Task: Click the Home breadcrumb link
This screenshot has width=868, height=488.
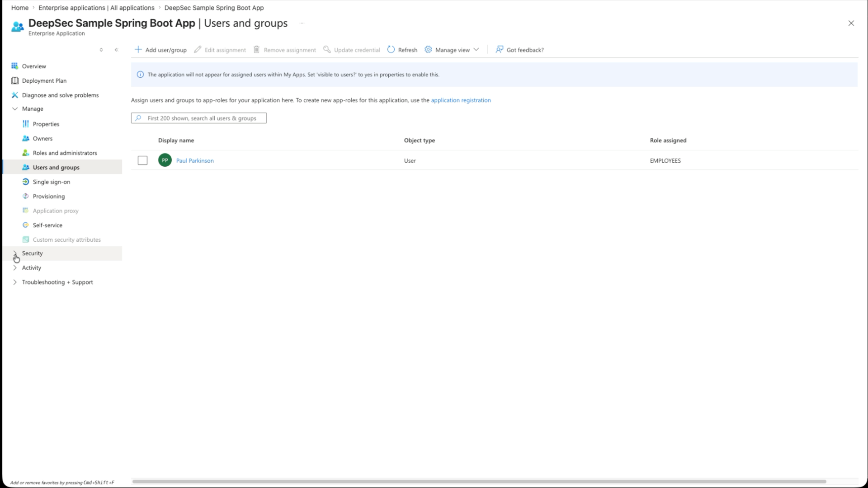Action: coord(20,8)
